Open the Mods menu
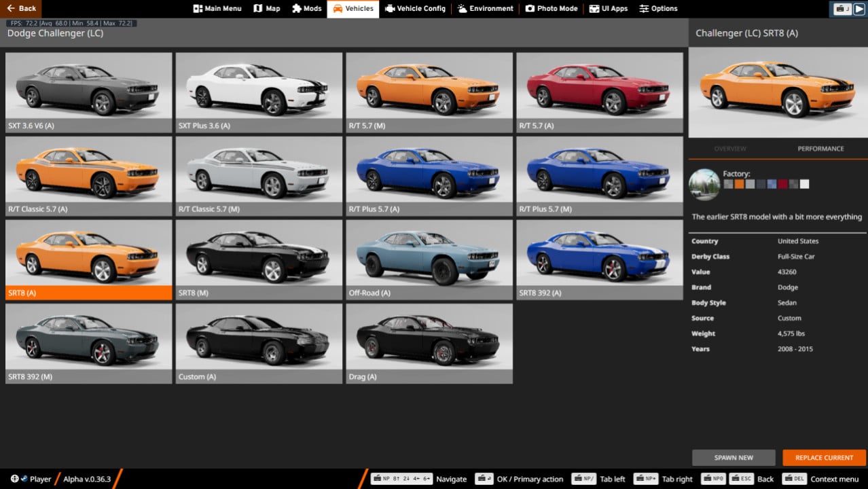The width and height of the screenshot is (868, 489). pyautogui.click(x=306, y=8)
